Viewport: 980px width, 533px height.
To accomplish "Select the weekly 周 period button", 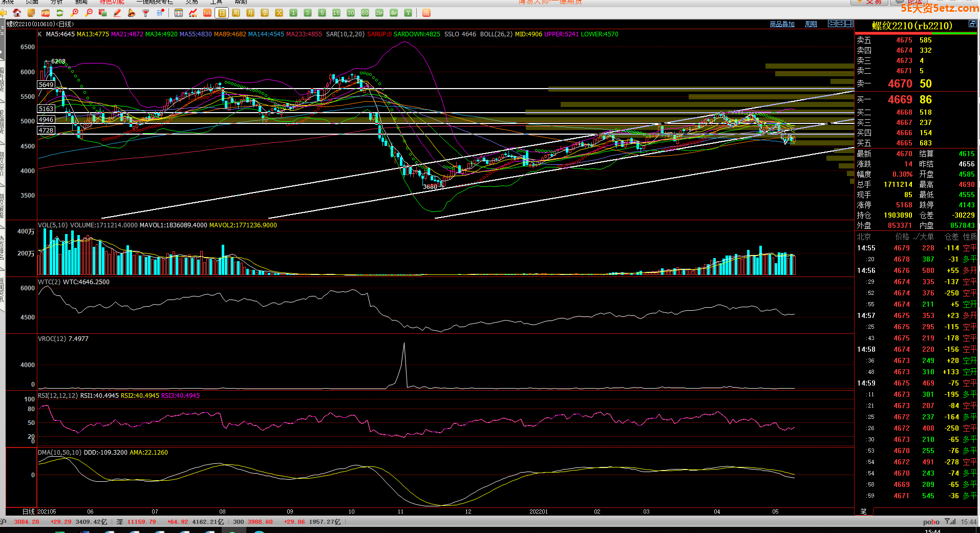I will pos(236,13).
